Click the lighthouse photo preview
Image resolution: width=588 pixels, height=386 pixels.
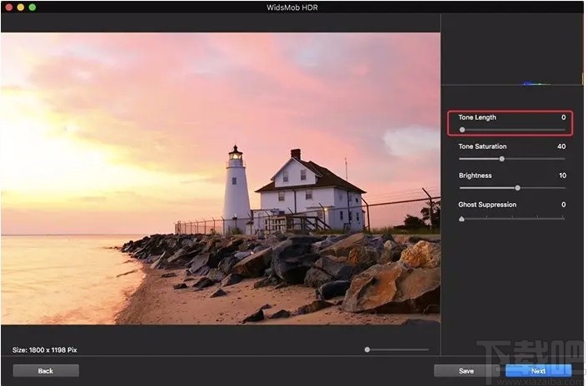pyautogui.click(x=221, y=179)
